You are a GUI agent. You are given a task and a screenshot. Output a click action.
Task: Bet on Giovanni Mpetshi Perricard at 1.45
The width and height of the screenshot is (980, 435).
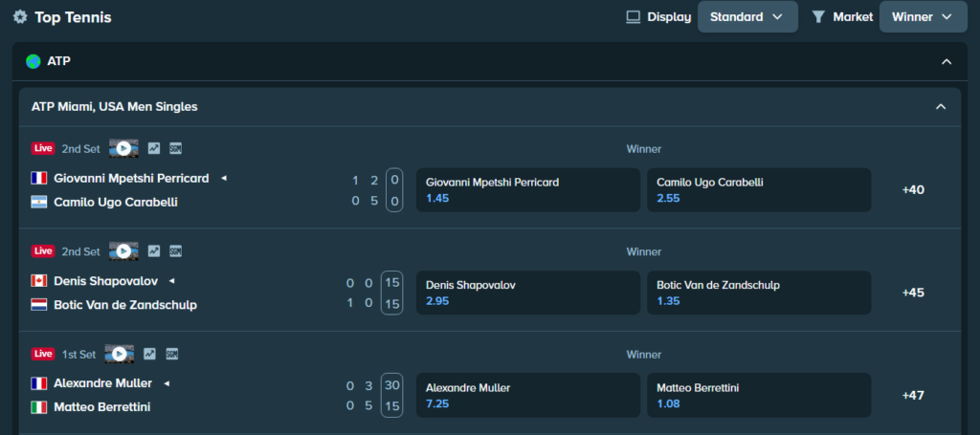click(x=527, y=190)
